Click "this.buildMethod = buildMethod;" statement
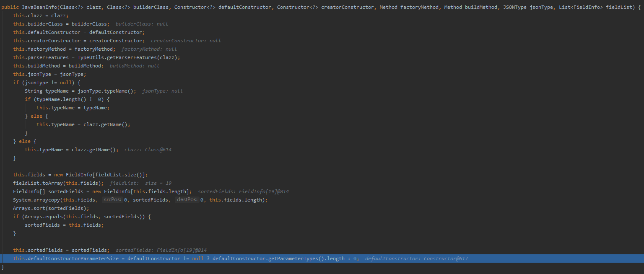644x274 pixels. pos(58,66)
